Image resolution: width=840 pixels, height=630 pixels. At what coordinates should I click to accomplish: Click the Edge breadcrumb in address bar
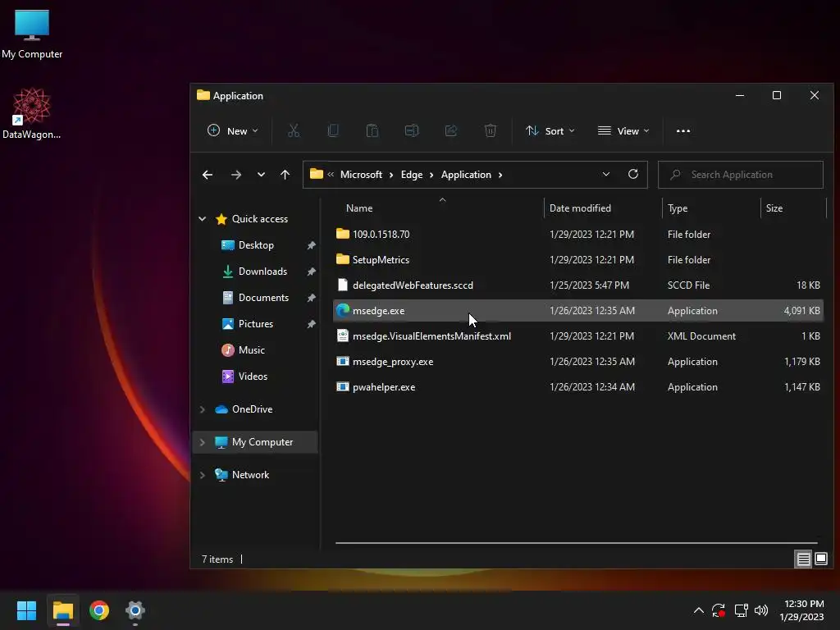pos(412,175)
